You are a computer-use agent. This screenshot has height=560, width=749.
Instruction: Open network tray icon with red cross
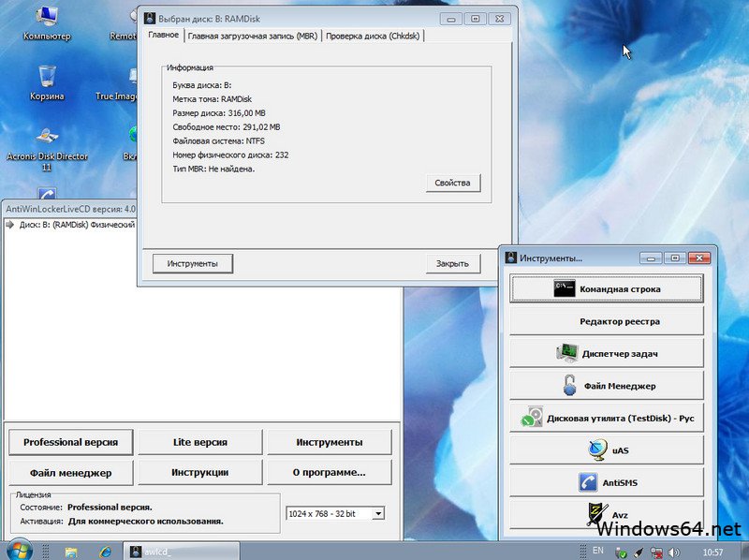657,553
